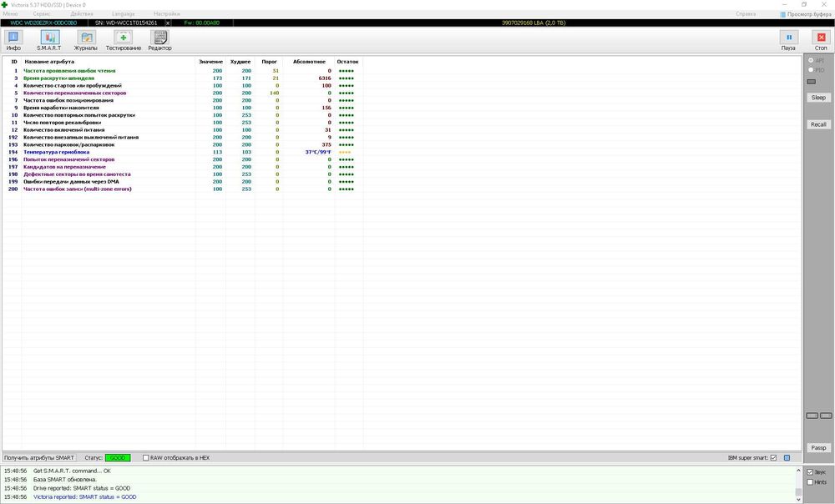
Task: Click the right small indicator above Passp
Action: (x=826, y=416)
